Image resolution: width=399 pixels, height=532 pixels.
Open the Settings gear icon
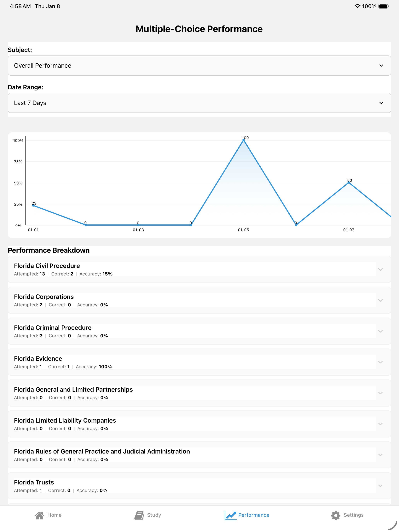336,515
